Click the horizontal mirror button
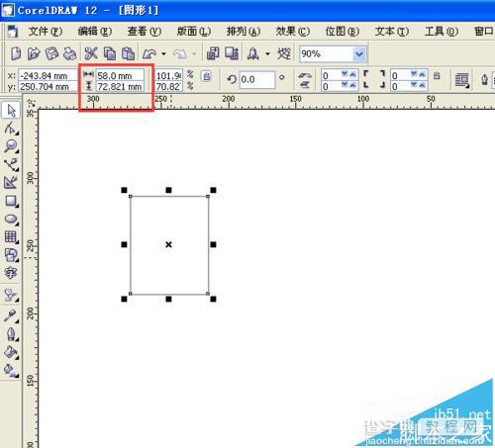 tap(305, 76)
